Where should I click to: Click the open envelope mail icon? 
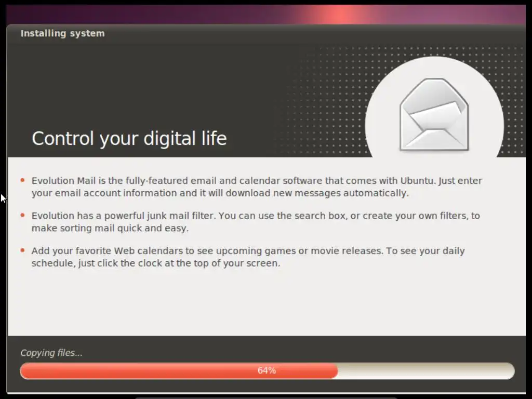pos(434,115)
